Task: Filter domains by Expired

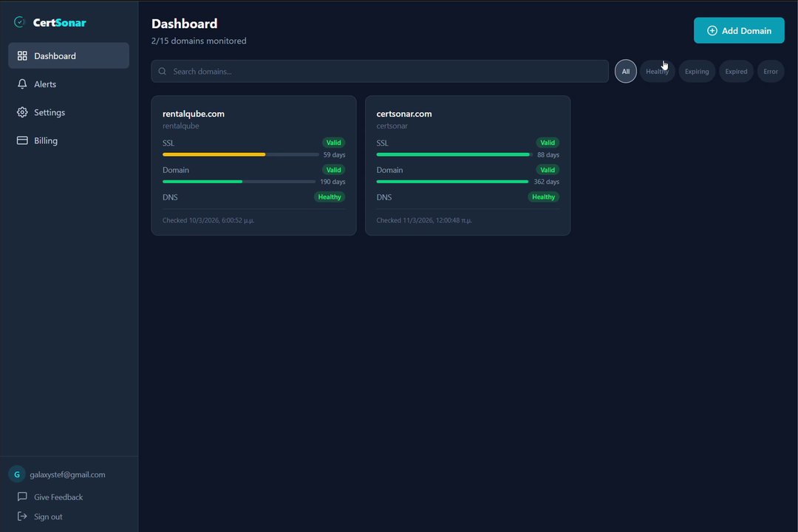Action: pyautogui.click(x=736, y=71)
